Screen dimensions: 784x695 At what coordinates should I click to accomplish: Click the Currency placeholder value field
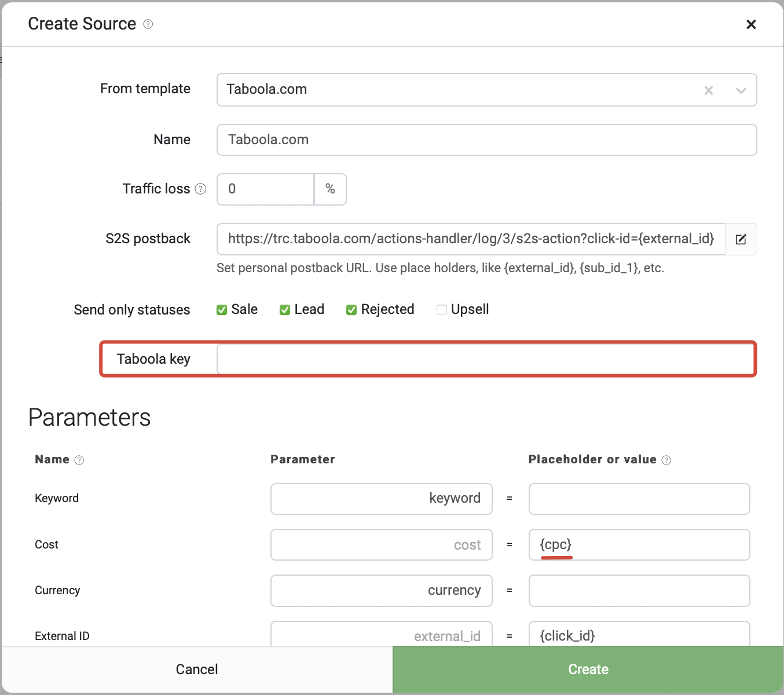point(639,591)
